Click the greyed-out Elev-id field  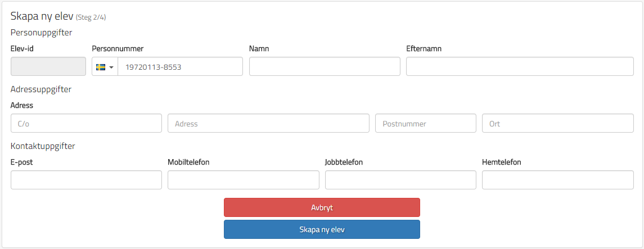click(48, 66)
